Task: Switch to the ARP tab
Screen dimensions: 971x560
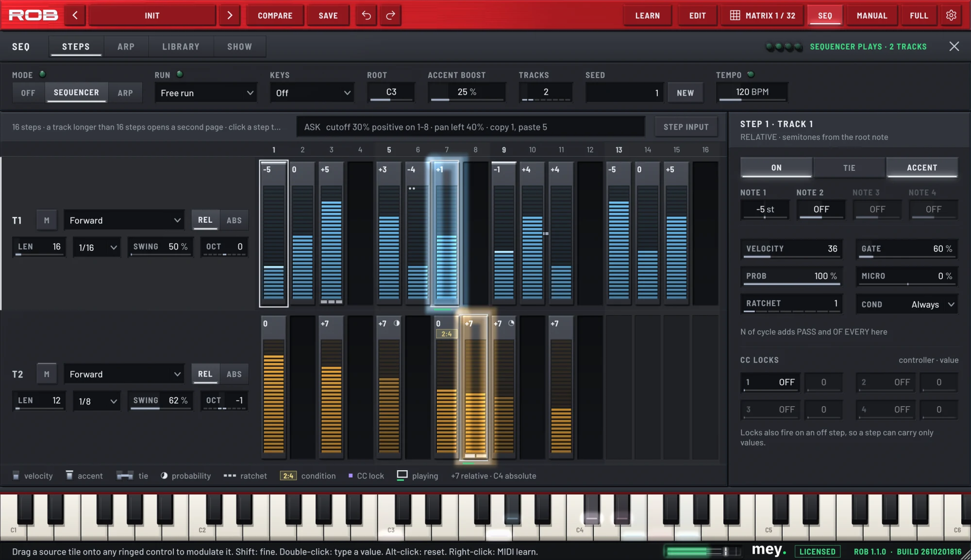Action: point(126,47)
